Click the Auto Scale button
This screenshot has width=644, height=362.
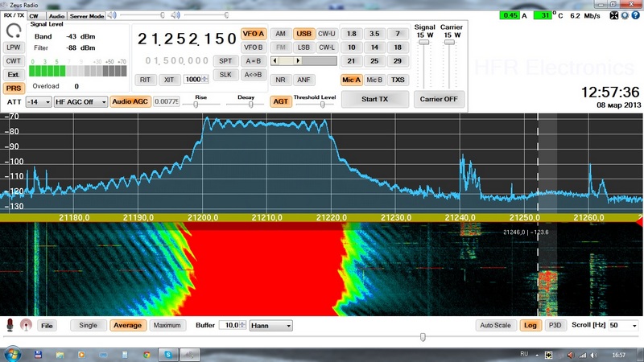[x=495, y=325]
